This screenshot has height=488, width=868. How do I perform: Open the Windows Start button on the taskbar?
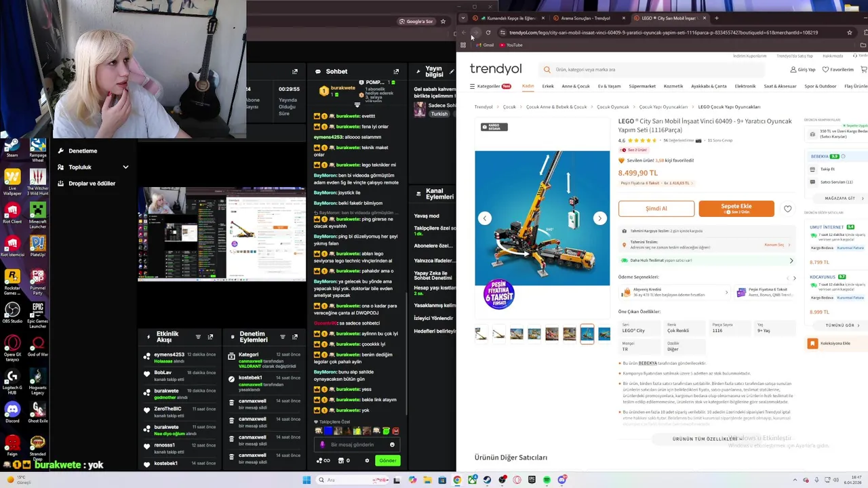(x=307, y=480)
